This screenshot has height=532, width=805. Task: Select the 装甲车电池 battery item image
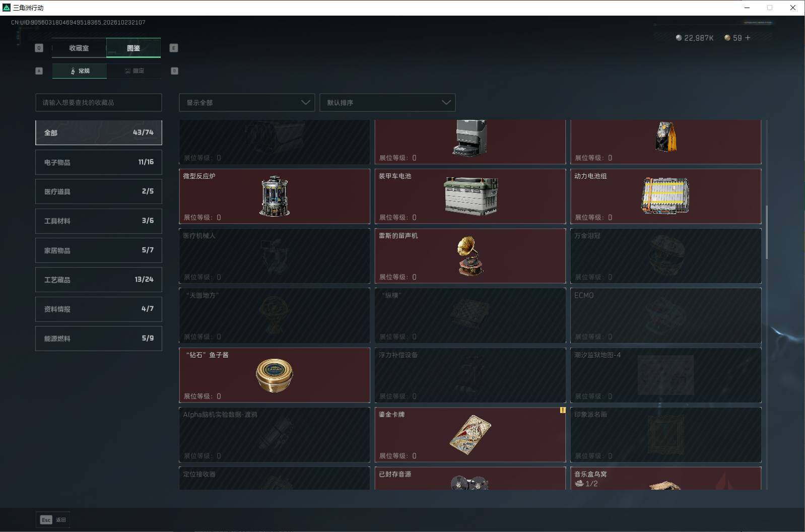point(471,196)
